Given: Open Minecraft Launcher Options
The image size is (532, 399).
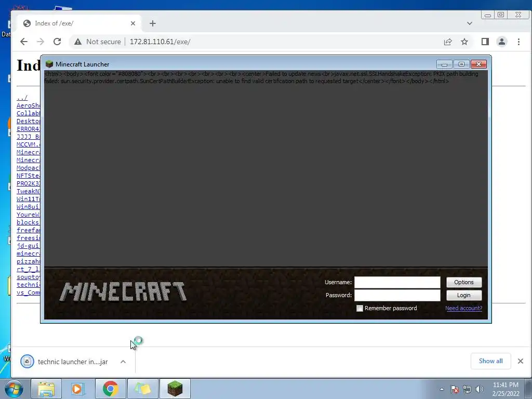Looking at the screenshot, I should click(464, 282).
